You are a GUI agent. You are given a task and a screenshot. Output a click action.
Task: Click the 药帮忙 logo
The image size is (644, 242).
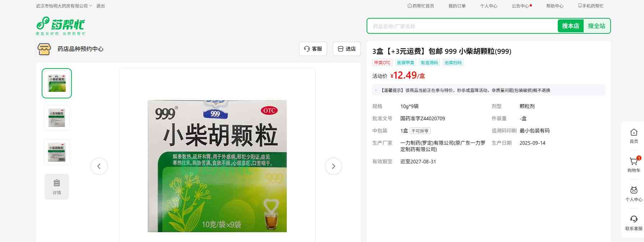pos(60,25)
